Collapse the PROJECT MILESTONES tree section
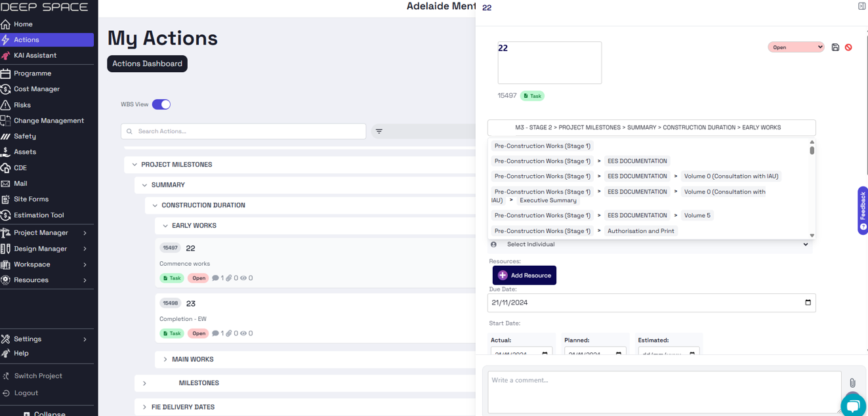Screen dimensions: 868x416 coord(134,165)
